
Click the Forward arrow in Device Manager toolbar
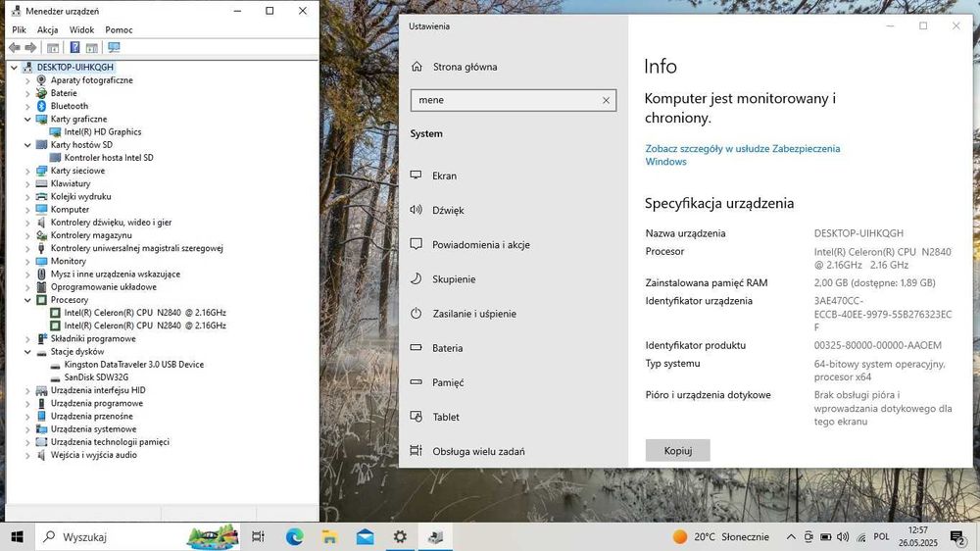(x=30, y=47)
